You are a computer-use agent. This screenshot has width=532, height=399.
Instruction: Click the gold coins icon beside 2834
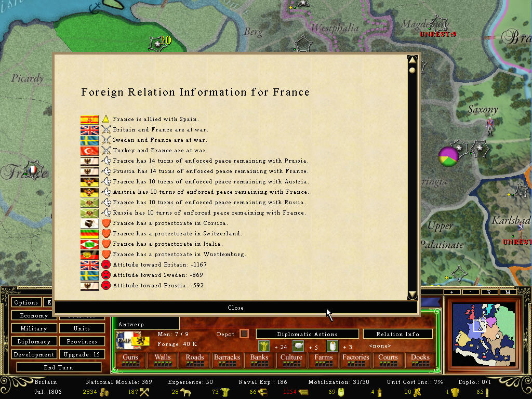pos(104,392)
